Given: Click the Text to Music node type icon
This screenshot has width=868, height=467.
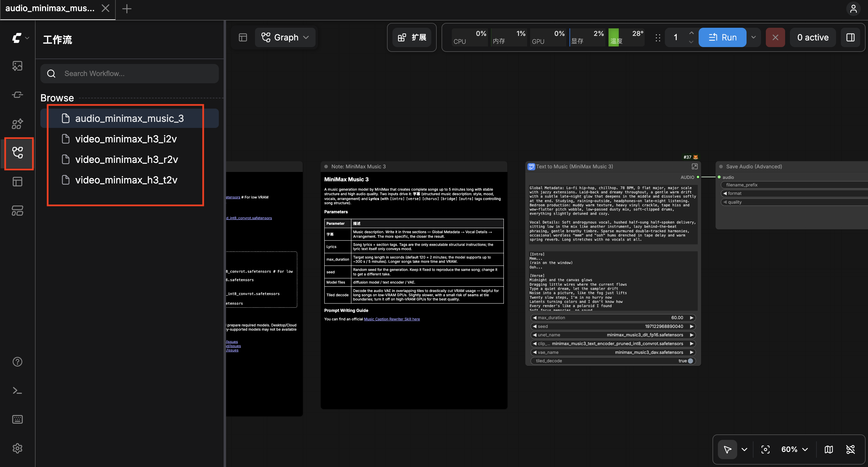Looking at the screenshot, I should pos(531,167).
